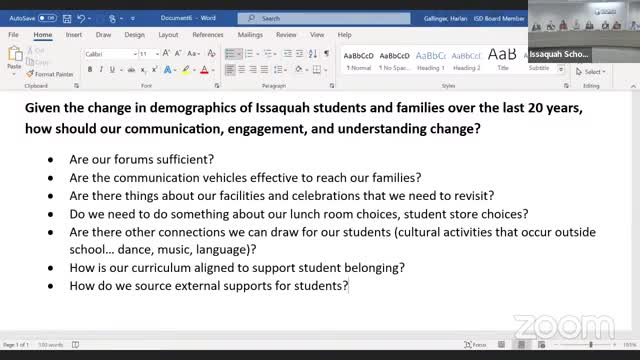Click the Shading paint bucket icon
The width and height of the screenshot is (640, 360).
coord(299,70)
